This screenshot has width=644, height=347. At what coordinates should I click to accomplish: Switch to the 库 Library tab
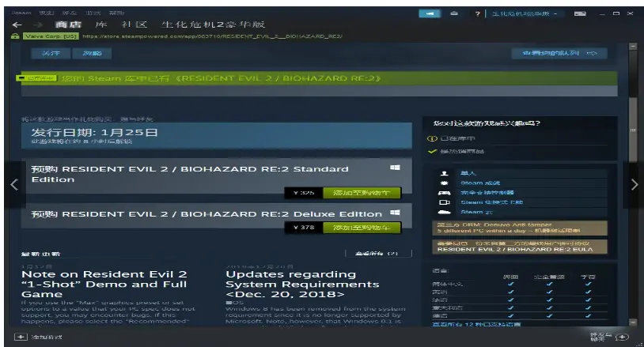101,25
